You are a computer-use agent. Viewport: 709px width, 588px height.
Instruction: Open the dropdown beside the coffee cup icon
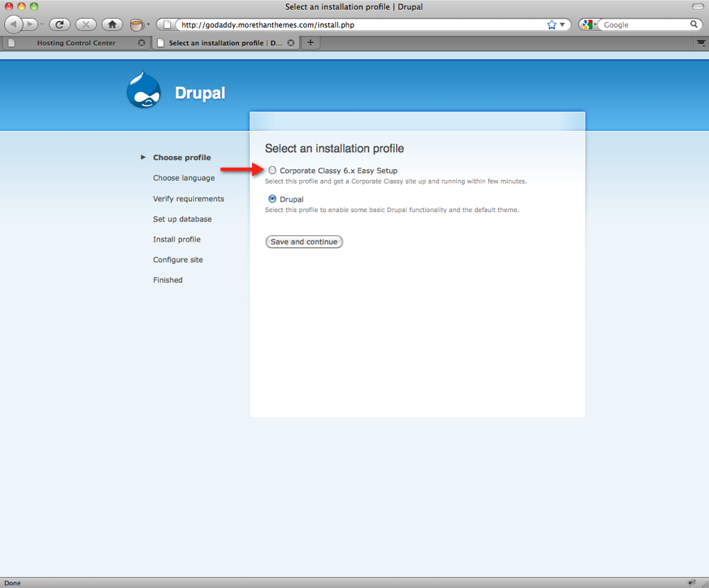click(x=148, y=25)
